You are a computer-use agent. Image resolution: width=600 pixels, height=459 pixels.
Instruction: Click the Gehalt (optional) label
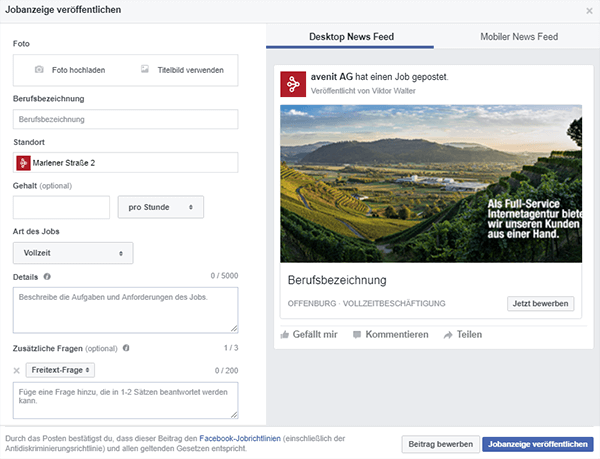[x=42, y=186]
